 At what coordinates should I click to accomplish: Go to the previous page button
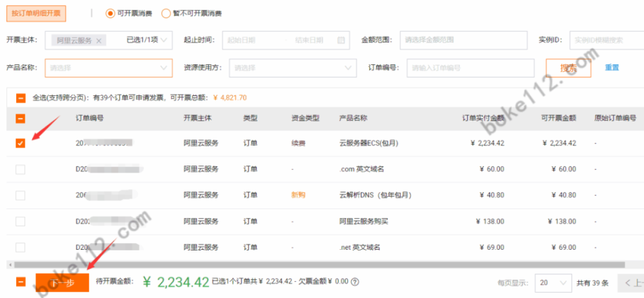[630, 283]
